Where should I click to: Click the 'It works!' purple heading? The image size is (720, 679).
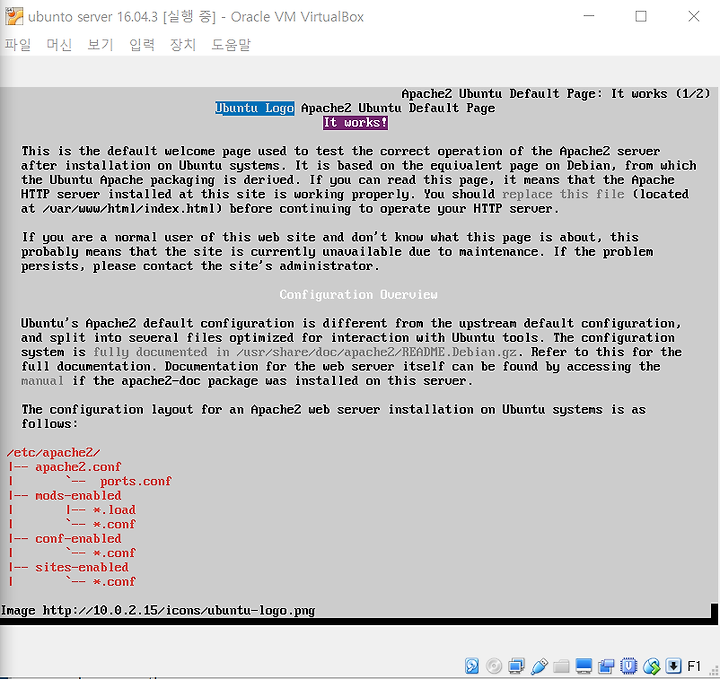pos(355,123)
